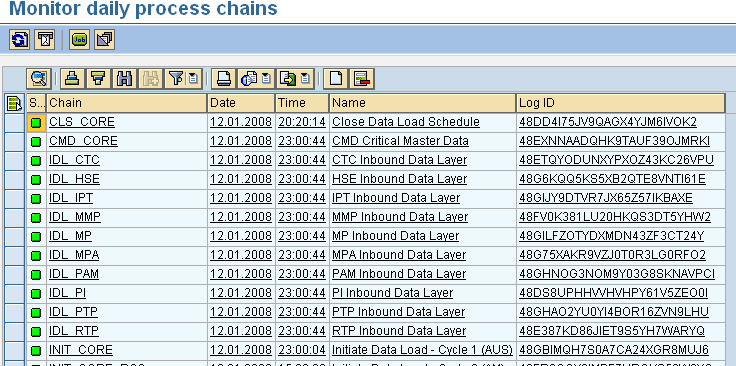Viewport: 736px width, 366px height.
Task: Click the delete-filter icon next to Refresh
Action: 45,40
